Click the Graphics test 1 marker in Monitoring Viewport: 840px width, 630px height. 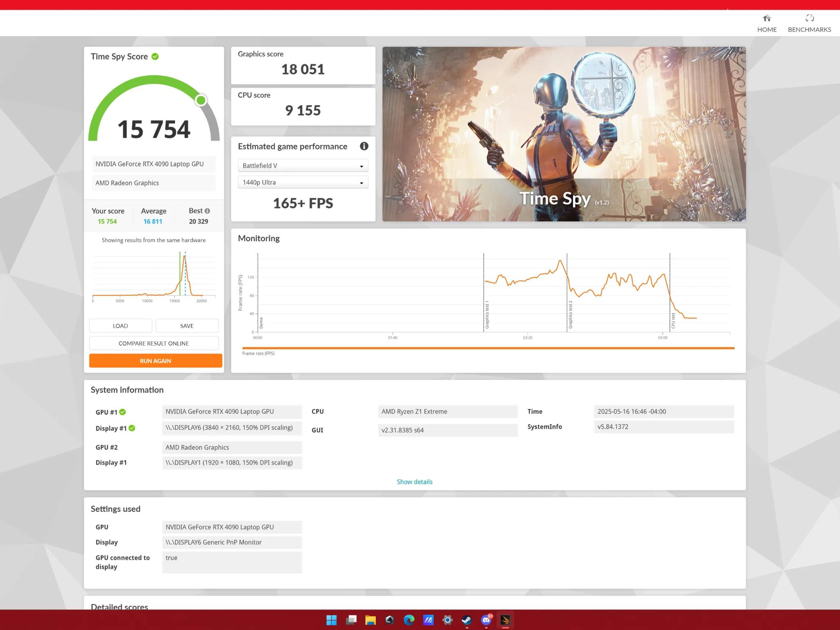(487, 315)
